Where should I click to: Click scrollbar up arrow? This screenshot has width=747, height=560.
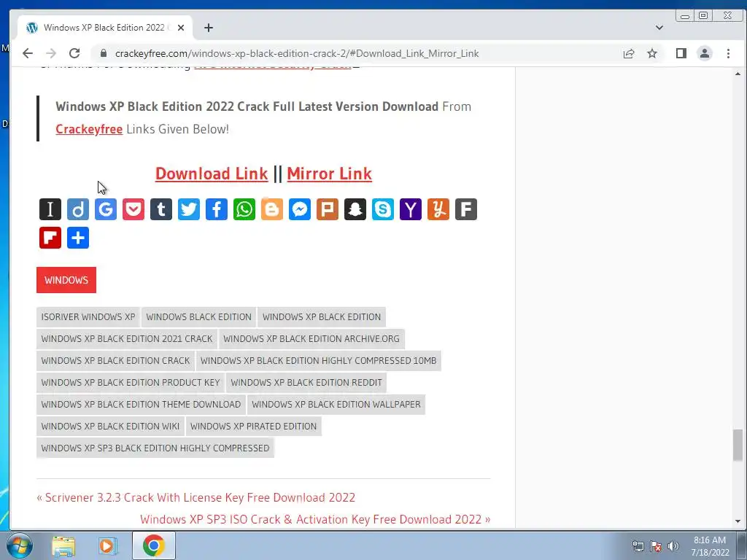738,74
